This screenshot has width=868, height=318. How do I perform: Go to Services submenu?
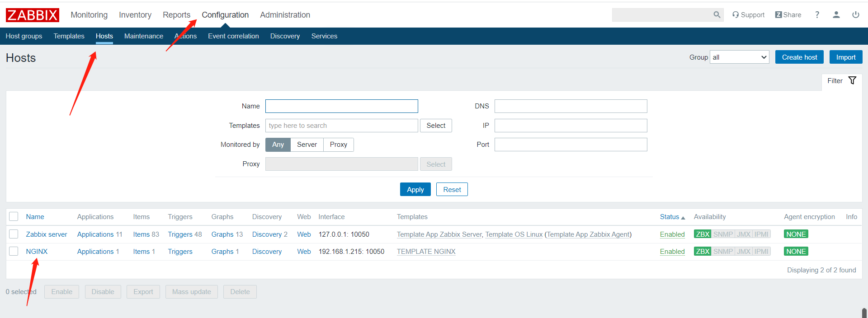(324, 36)
